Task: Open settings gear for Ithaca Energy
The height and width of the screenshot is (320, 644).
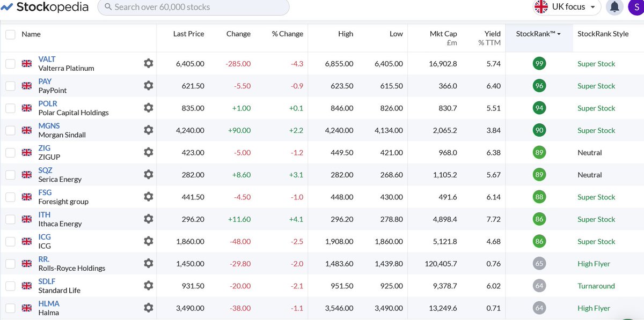Action: coord(149,219)
